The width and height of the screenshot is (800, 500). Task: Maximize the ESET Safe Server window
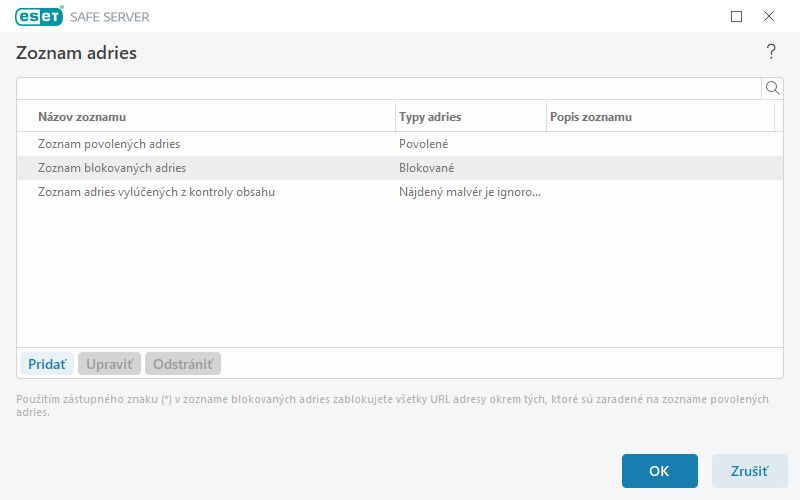click(x=737, y=16)
